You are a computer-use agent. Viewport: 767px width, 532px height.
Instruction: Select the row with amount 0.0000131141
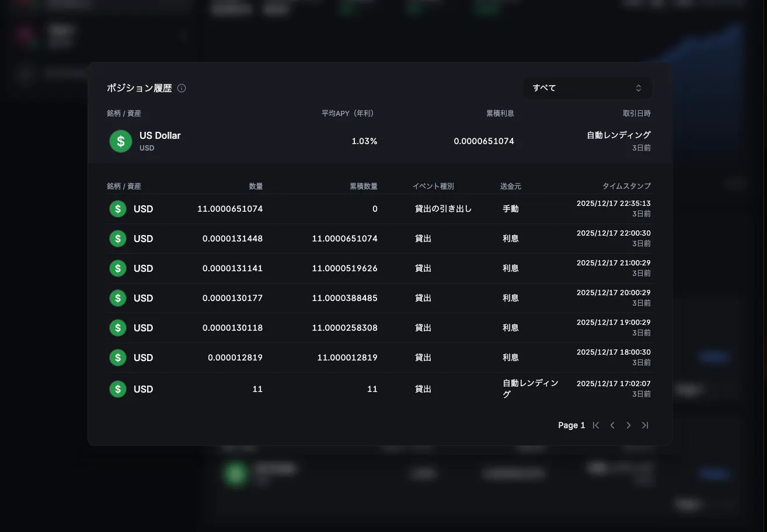tap(379, 268)
